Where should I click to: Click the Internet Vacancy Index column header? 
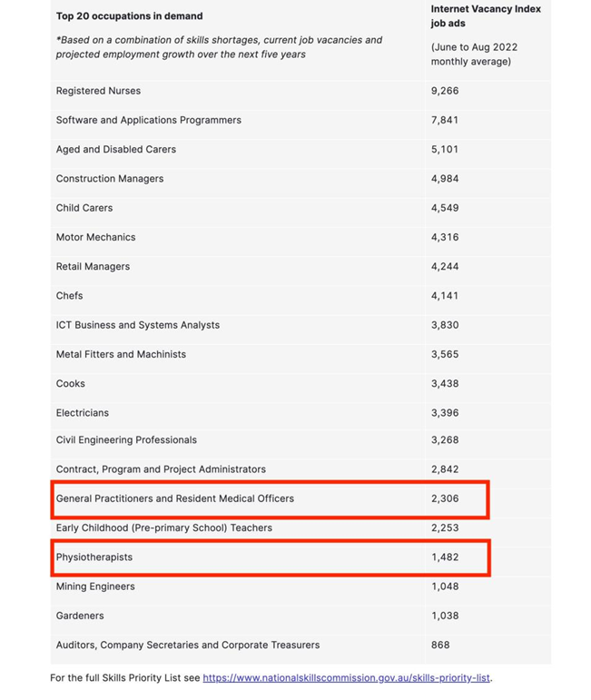[486, 16]
